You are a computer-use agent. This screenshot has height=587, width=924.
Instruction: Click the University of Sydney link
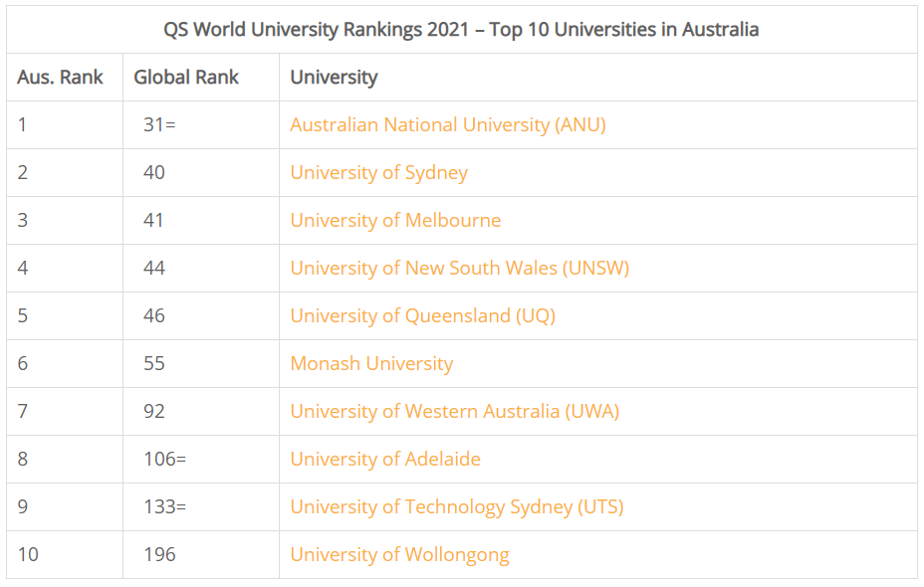[378, 173]
